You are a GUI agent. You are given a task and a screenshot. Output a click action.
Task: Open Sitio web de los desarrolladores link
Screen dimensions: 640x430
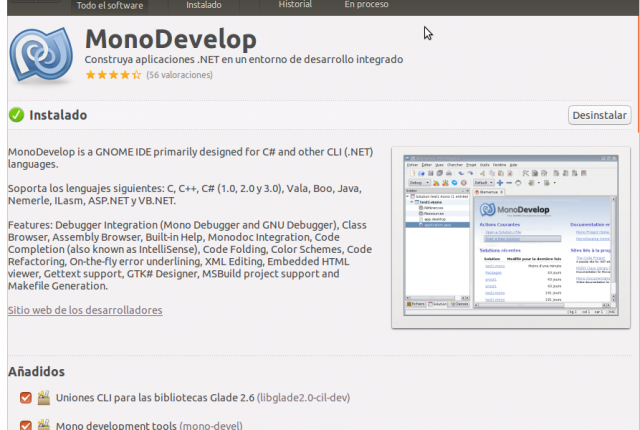point(85,310)
